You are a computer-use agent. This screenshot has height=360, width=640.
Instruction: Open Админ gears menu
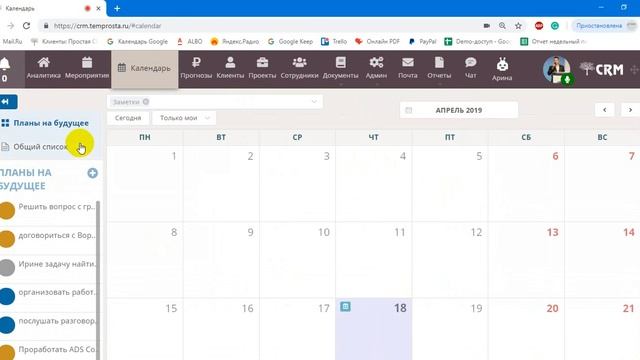[376, 68]
